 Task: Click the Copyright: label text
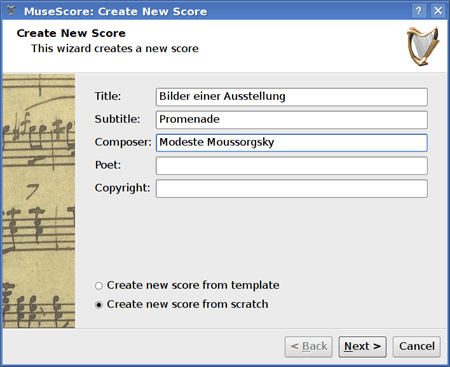(122, 188)
